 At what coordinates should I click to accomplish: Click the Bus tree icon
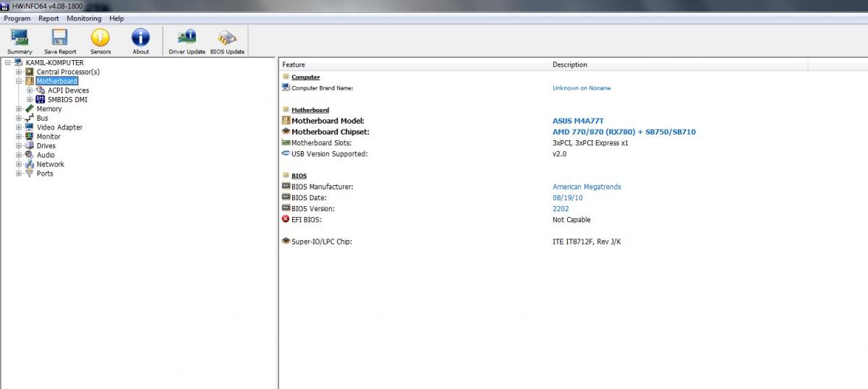tap(30, 118)
